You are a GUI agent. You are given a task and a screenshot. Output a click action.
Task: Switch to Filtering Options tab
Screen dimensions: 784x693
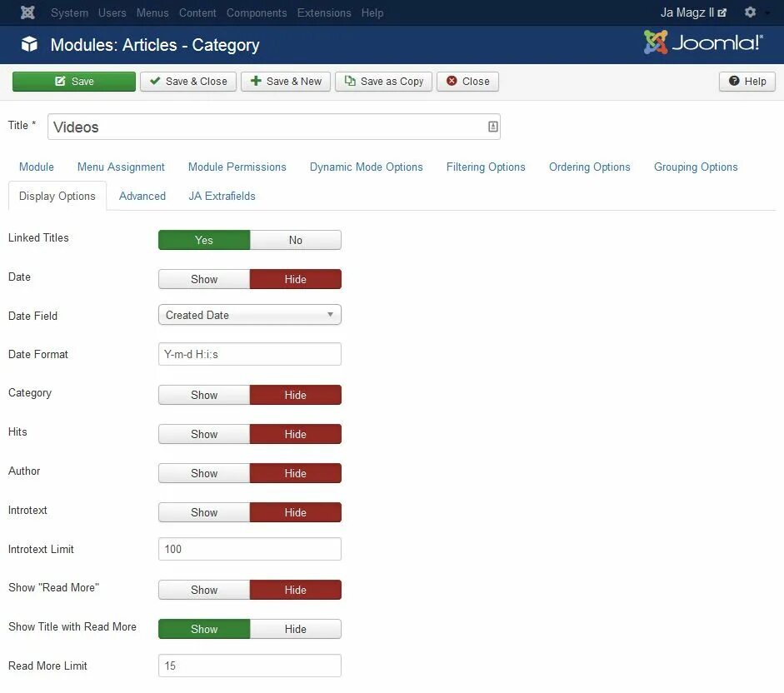click(486, 167)
